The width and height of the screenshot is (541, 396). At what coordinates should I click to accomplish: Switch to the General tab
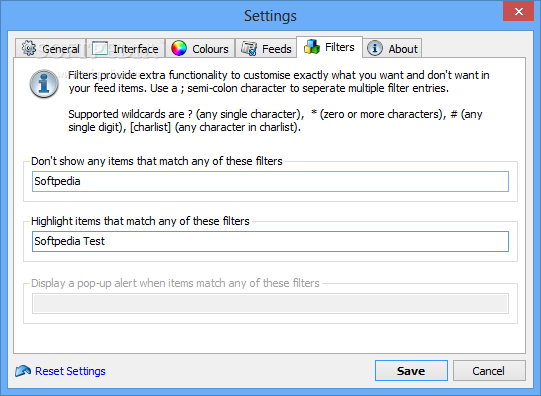(x=50, y=48)
